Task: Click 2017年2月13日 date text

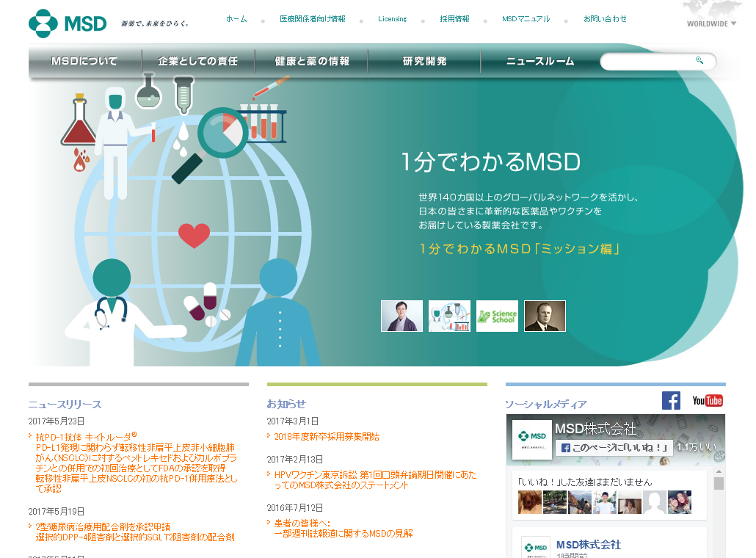Action: (295, 459)
